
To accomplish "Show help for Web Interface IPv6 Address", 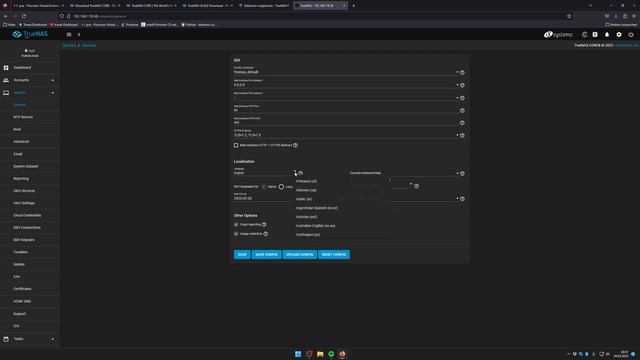I will click(x=462, y=98).
